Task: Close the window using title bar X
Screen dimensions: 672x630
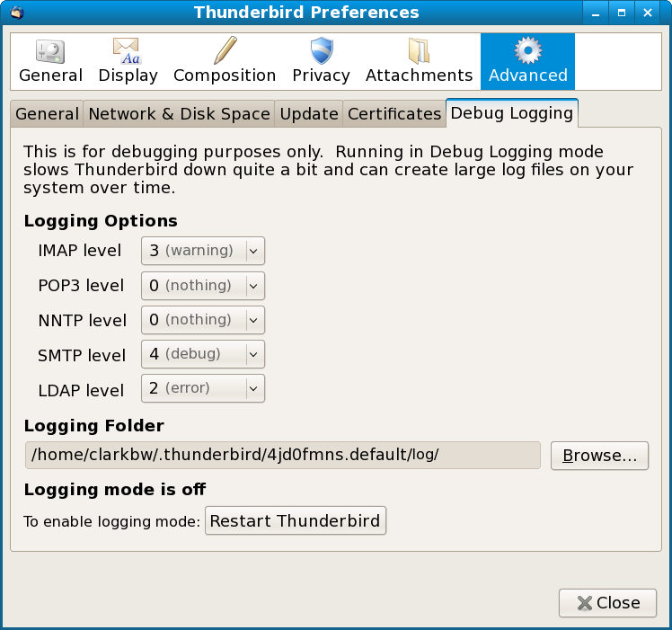Action: [648, 13]
